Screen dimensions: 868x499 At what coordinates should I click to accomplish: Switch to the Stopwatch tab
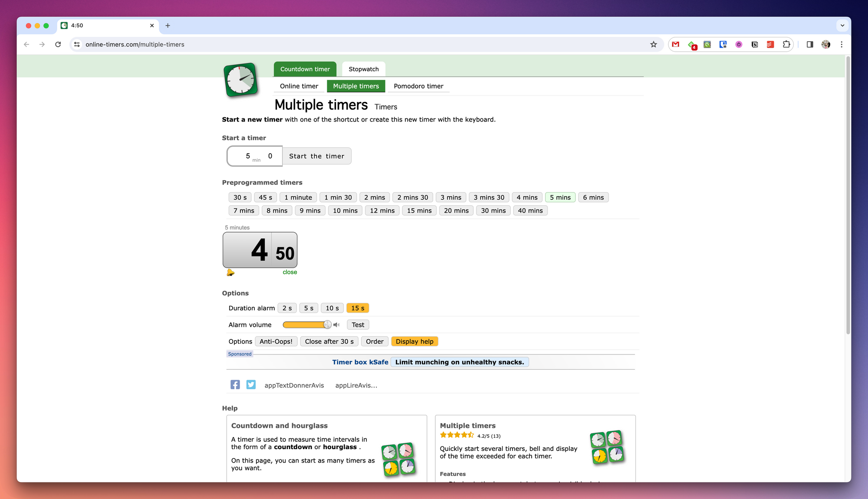click(x=363, y=69)
